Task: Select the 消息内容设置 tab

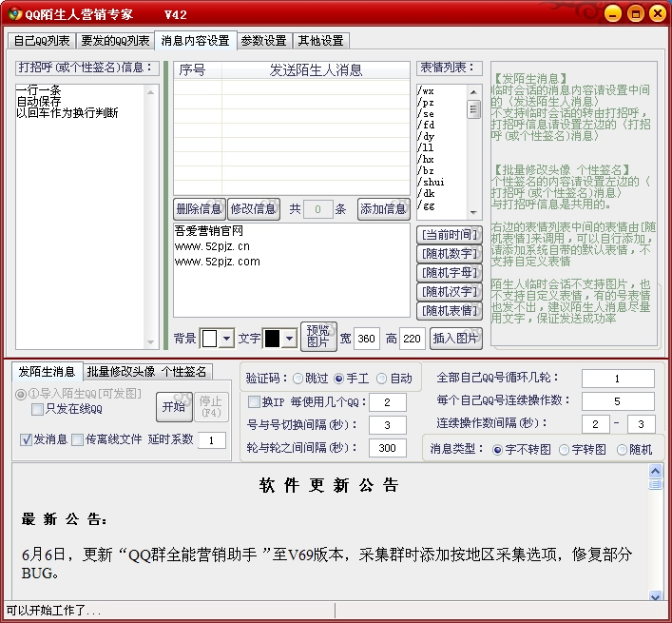Action: tap(196, 40)
